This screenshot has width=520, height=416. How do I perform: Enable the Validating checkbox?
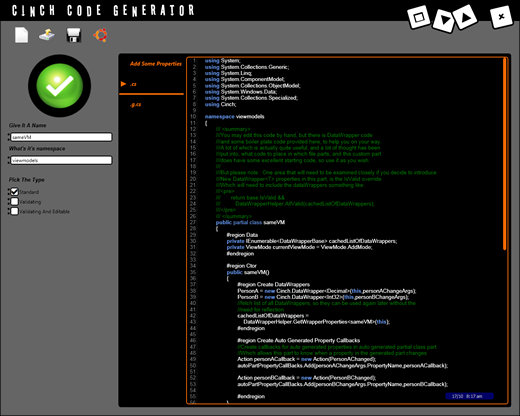(14, 201)
